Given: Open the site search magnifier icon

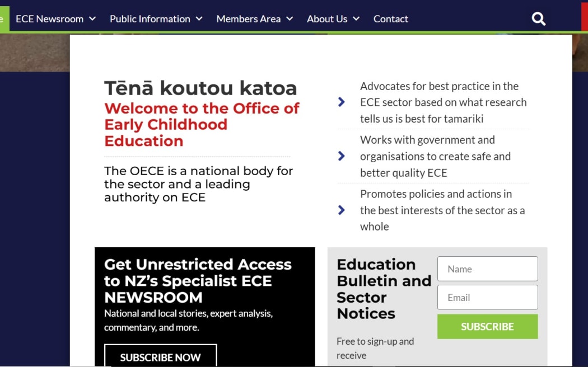Looking at the screenshot, I should [539, 18].
